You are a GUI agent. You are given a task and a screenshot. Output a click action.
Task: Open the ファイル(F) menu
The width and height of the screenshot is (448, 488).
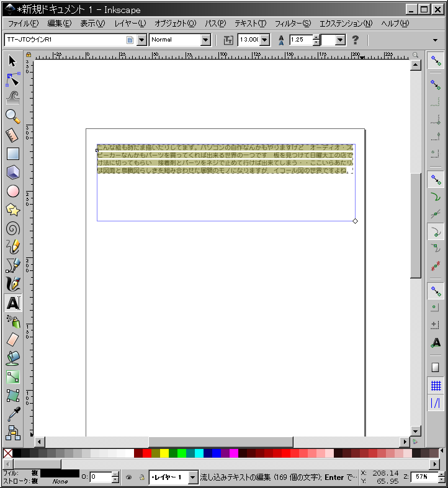pos(23,24)
